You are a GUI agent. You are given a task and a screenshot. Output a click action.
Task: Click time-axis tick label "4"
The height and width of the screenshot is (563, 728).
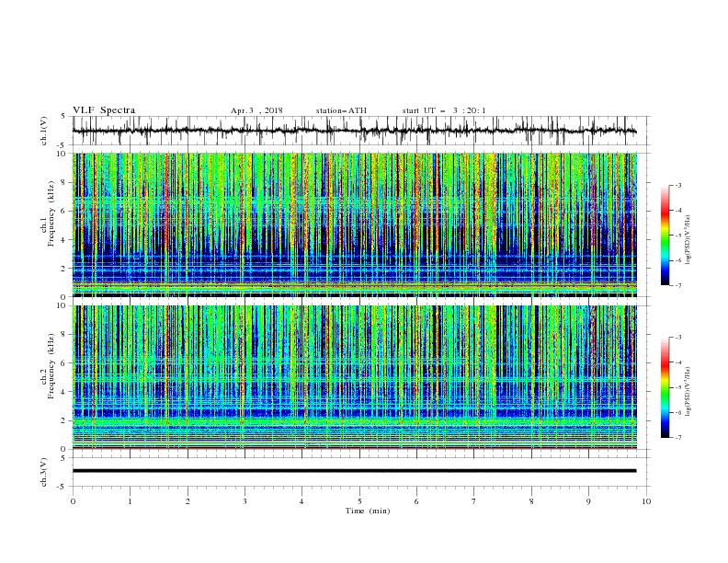(301, 501)
